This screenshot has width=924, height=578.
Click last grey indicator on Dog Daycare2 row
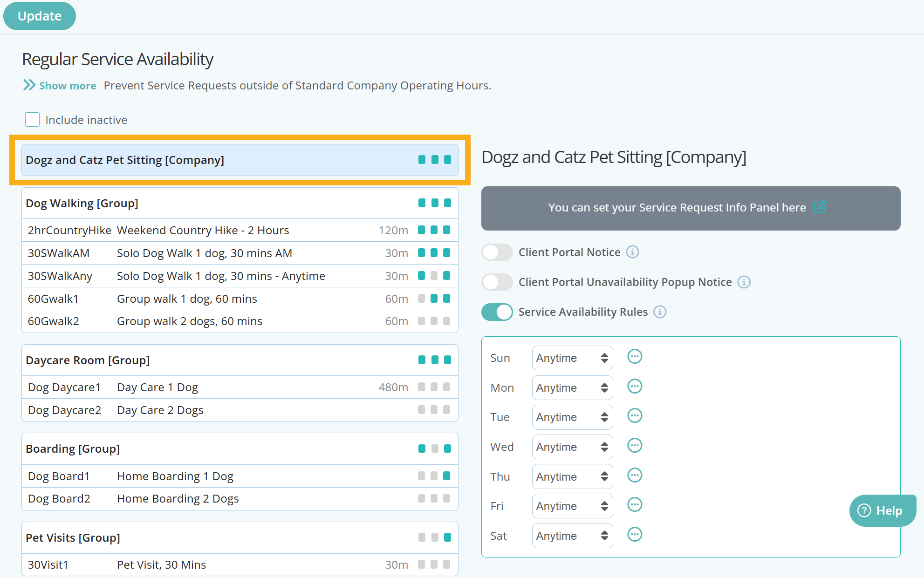point(446,410)
